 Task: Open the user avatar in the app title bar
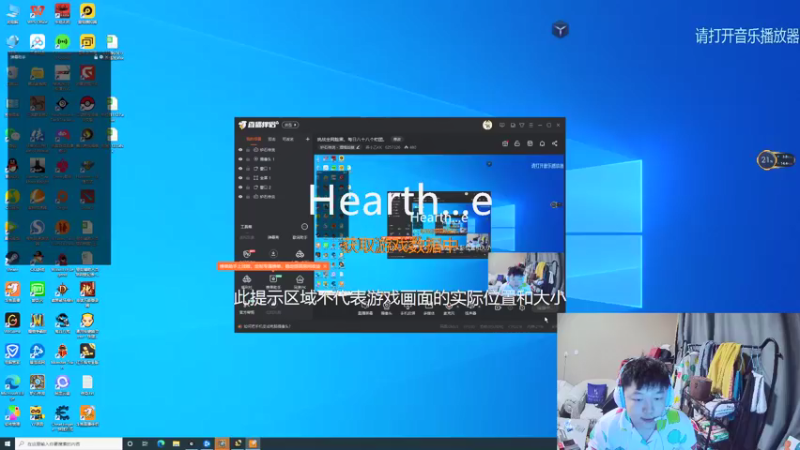pyautogui.click(x=487, y=125)
